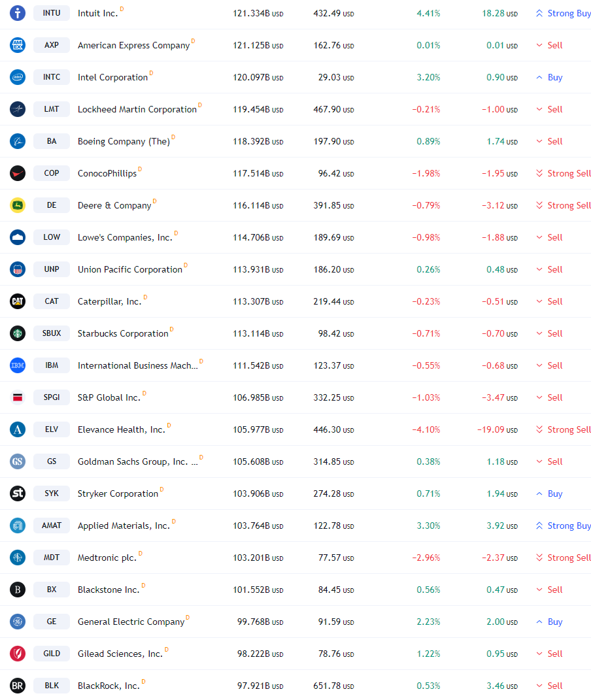This screenshot has height=700, width=591.
Task: Click S&P Global market cap 106.985B USD
Action: (258, 397)
